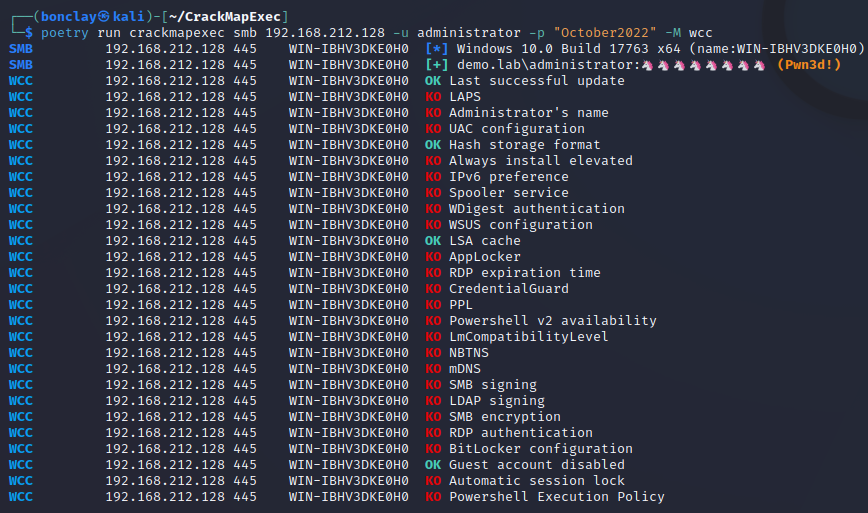Screen dimensions: 868x513
Task: Click the 'Always install elevated' line
Action: point(541,161)
